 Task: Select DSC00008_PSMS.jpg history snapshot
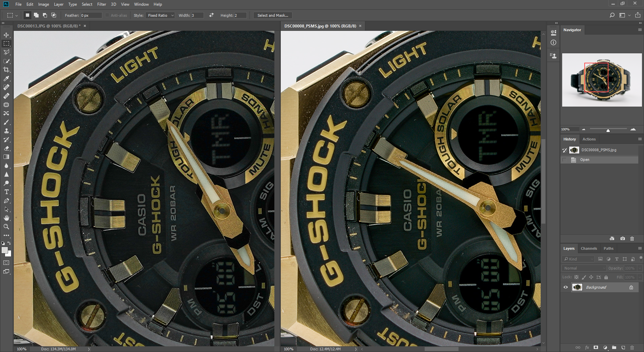(x=600, y=150)
